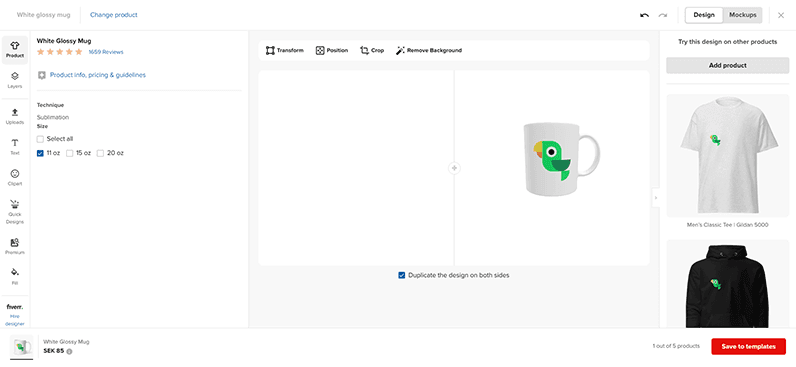The height and width of the screenshot is (367, 796).
Task: Click the parrot mug preview
Action: click(x=561, y=159)
